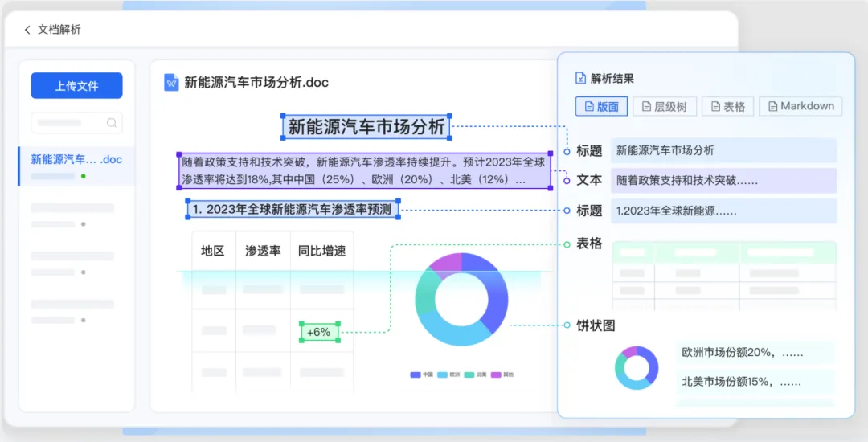The height and width of the screenshot is (442, 868).
Task: Click the 解析结果 panel icon
Action: click(x=580, y=79)
